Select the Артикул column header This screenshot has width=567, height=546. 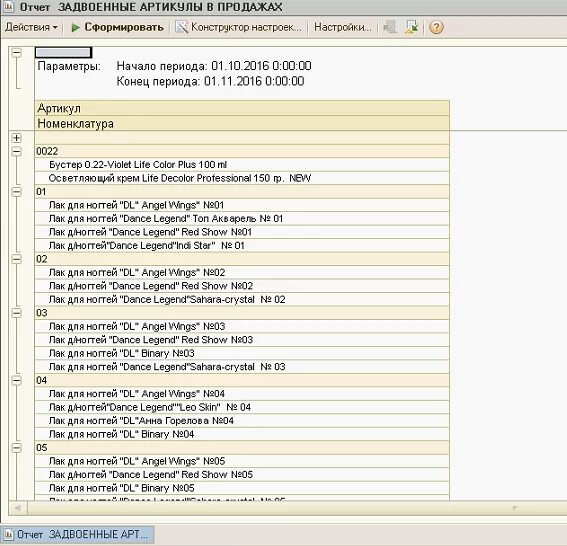[242, 108]
